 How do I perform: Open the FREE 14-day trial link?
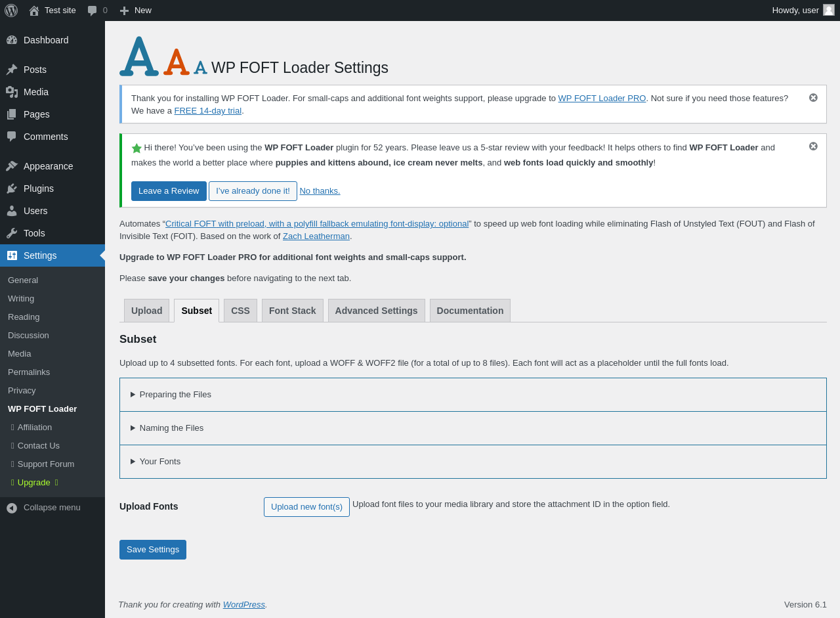(x=208, y=111)
